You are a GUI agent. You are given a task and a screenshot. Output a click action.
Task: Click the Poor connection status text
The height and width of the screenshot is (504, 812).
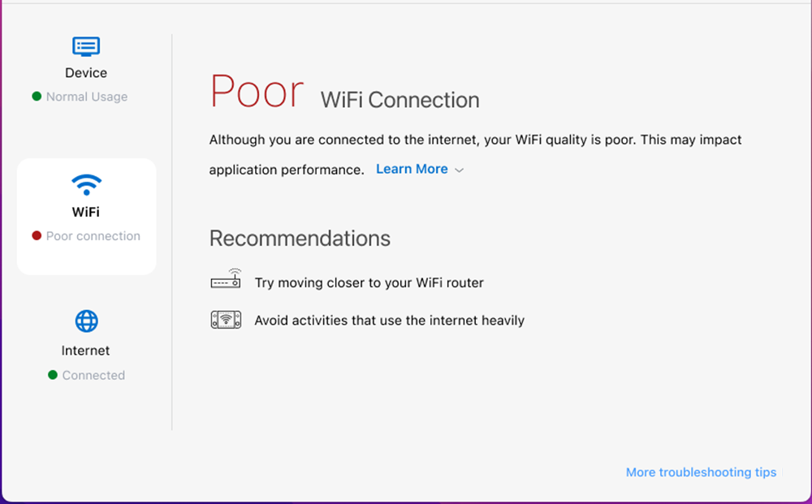93,236
